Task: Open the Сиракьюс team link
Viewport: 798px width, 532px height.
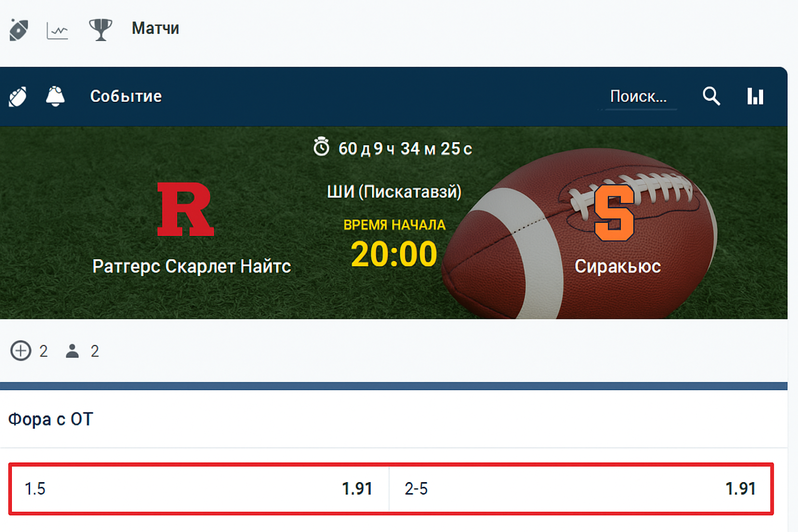Action: pyautogui.click(x=617, y=267)
